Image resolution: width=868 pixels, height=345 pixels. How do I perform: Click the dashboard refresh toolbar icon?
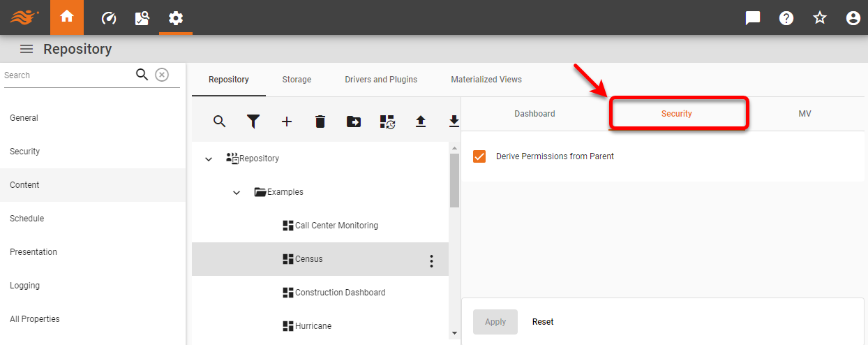click(387, 122)
